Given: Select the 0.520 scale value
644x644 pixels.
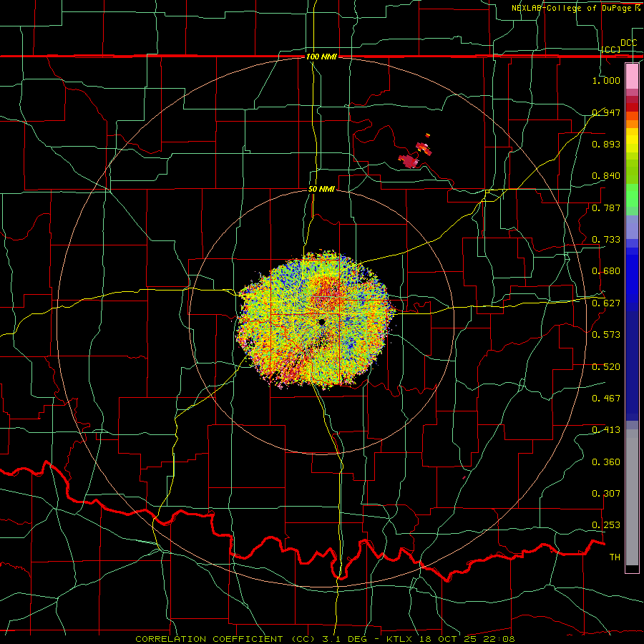Looking at the screenshot, I should (x=606, y=366).
